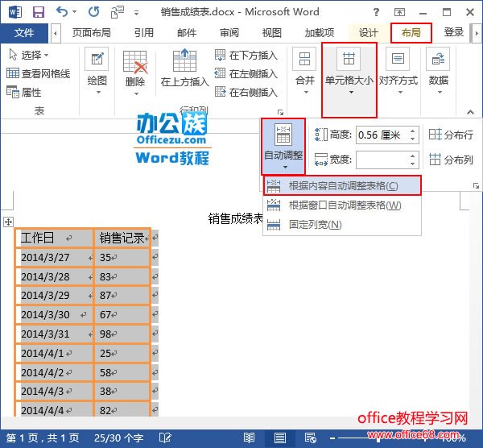
Task: Click the header cell 工作日
Action: click(x=54, y=238)
